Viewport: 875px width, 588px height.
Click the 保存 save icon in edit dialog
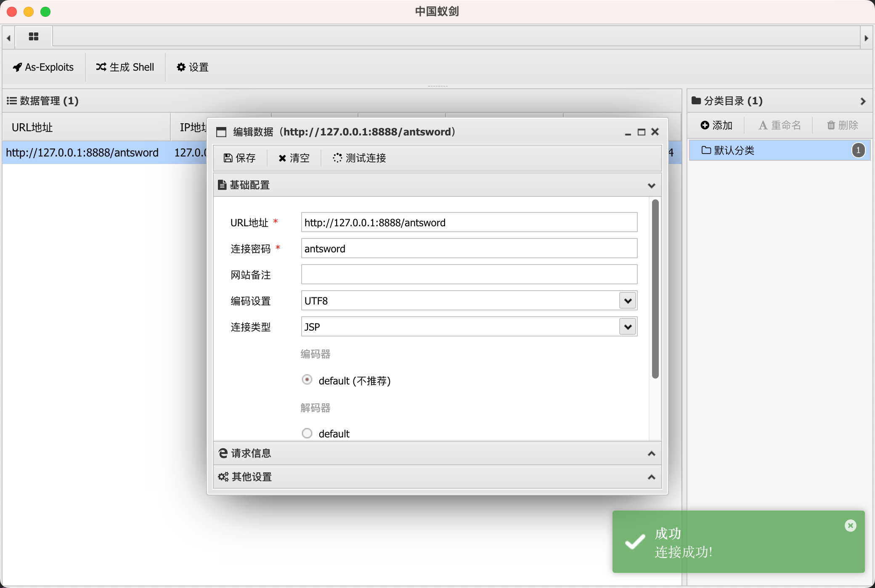239,158
